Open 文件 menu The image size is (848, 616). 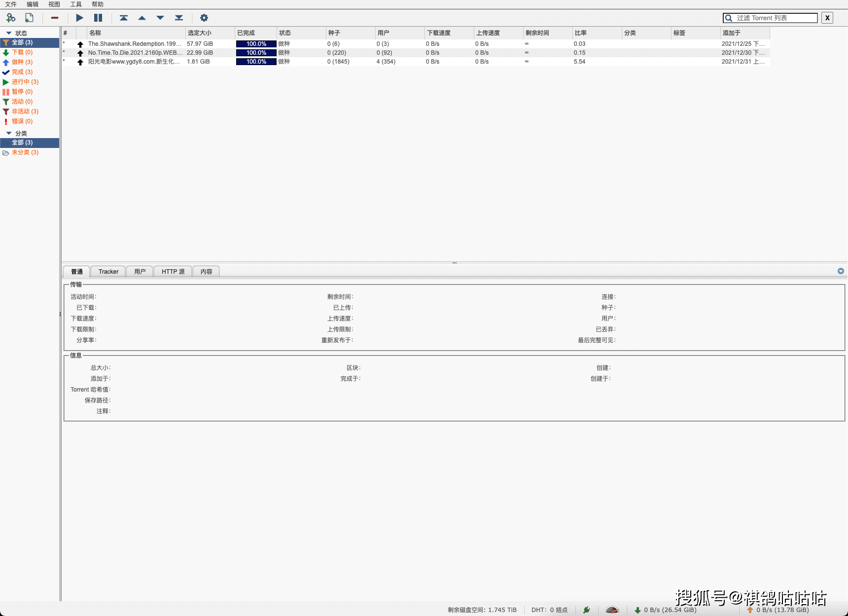coord(11,4)
